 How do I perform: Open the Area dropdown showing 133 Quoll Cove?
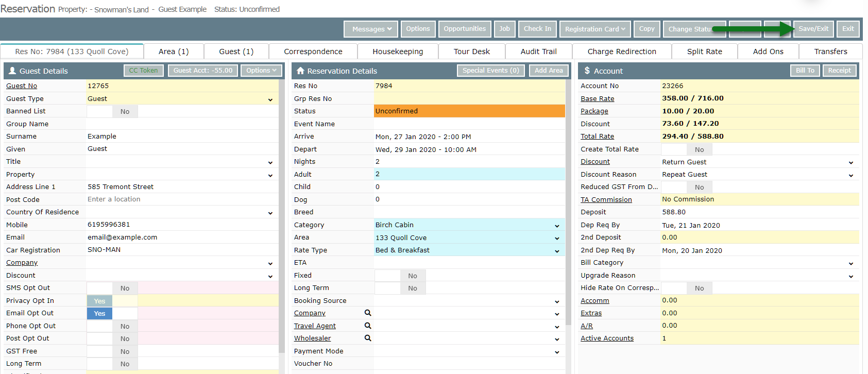469,237
